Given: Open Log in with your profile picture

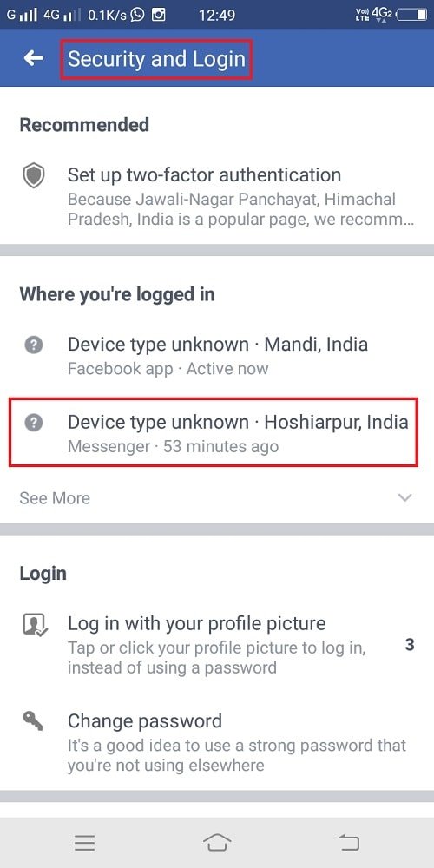Looking at the screenshot, I should [x=217, y=644].
